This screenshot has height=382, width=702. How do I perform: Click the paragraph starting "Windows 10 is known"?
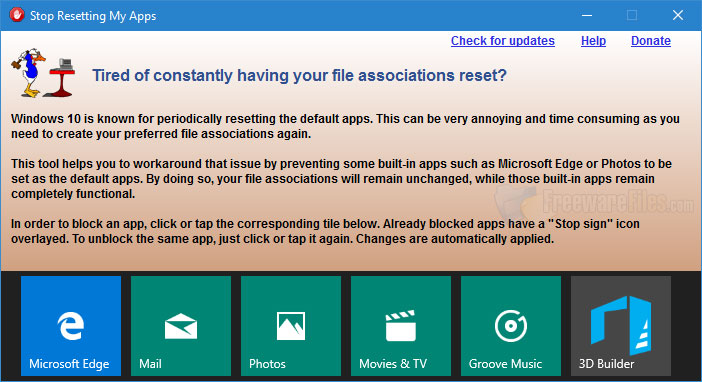pyautogui.click(x=345, y=126)
